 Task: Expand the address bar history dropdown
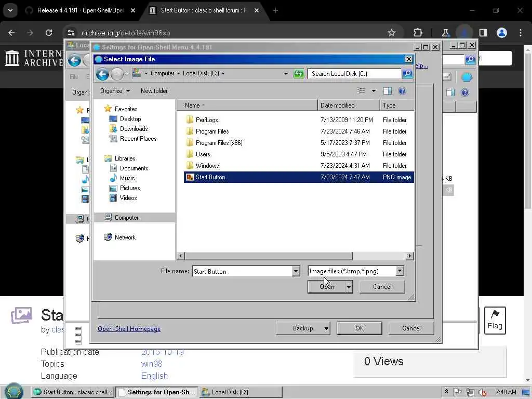coord(286,74)
